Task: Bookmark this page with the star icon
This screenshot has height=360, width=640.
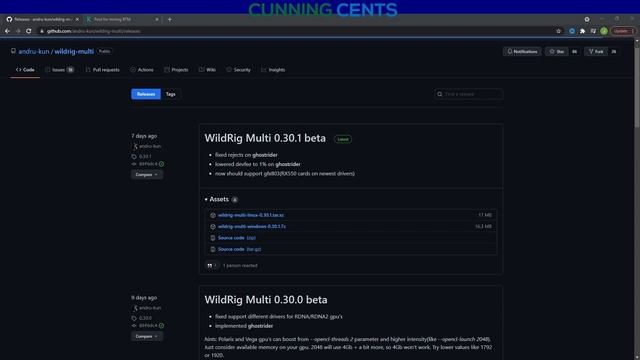Action: click(x=558, y=31)
